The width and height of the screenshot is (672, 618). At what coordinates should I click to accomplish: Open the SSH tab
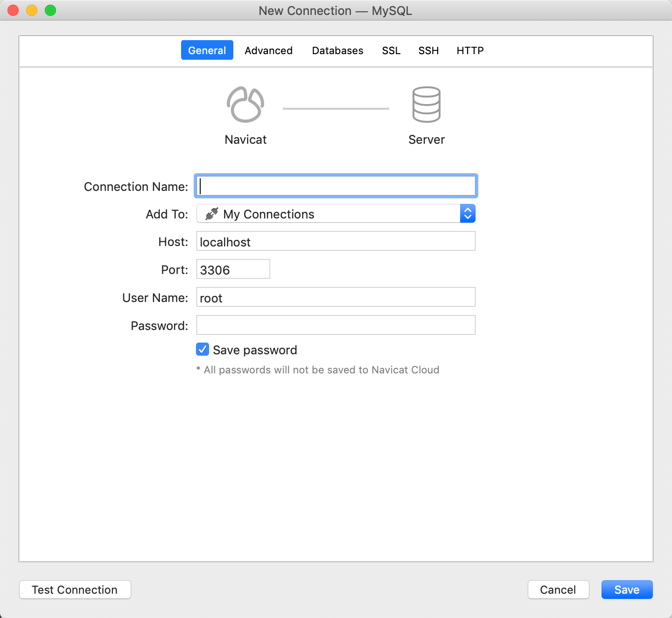coord(429,50)
